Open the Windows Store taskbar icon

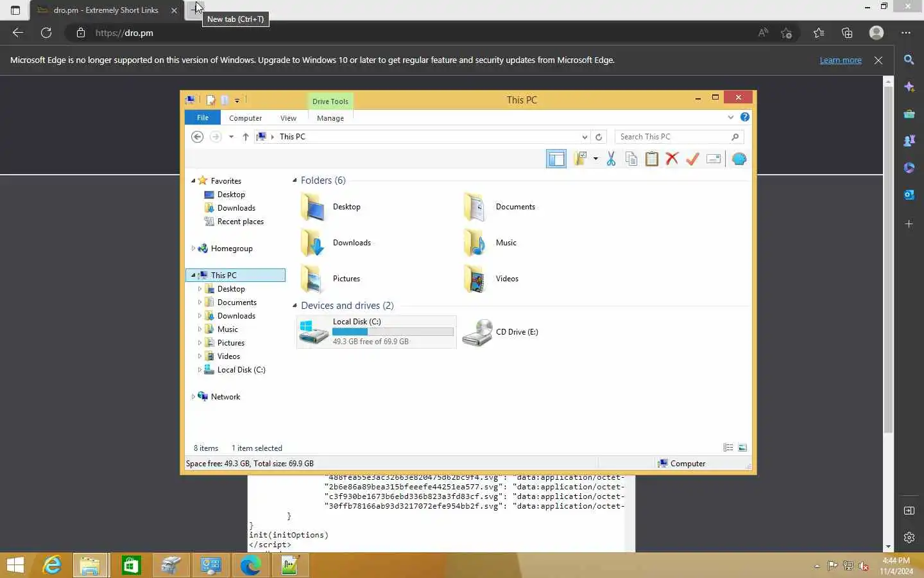[x=131, y=565]
